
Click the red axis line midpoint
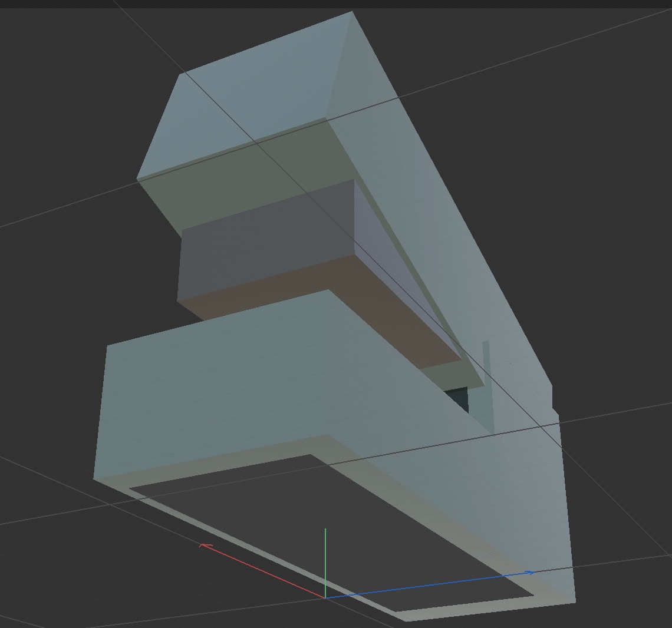[x=263, y=571]
